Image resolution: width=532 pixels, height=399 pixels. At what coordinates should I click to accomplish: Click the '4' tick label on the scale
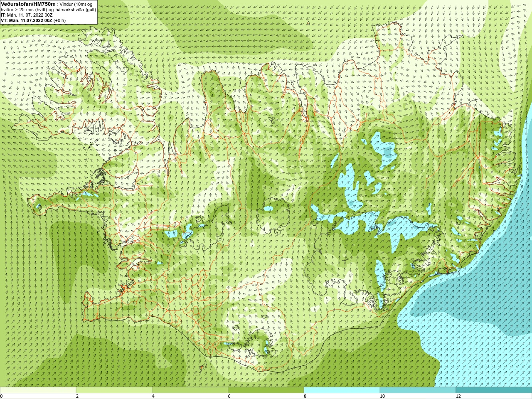pyautogui.click(x=153, y=396)
